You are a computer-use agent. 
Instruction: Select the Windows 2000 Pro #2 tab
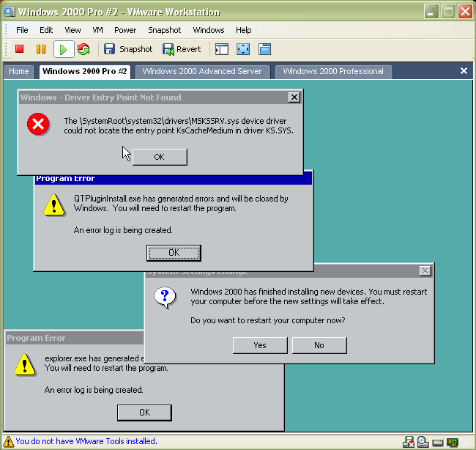(85, 71)
